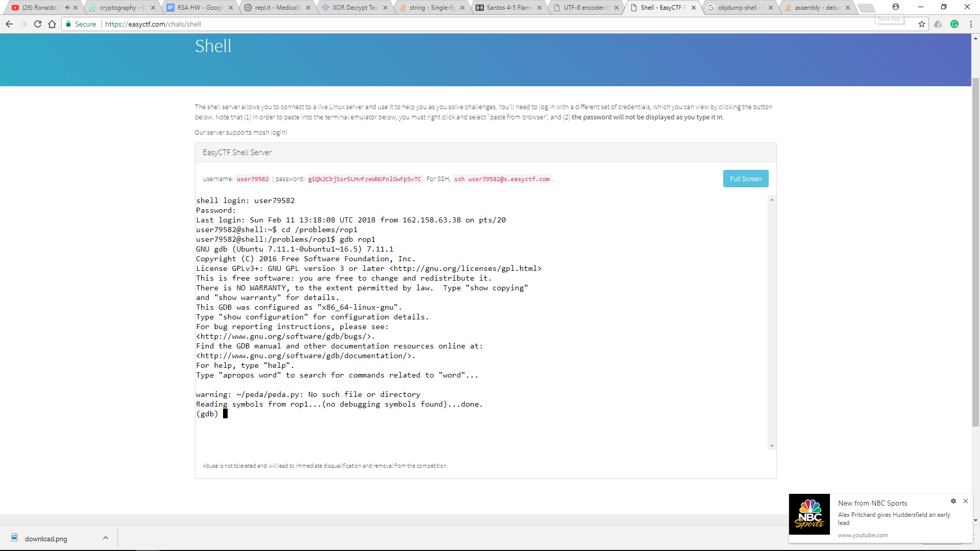Switch to the repl.it MedicalB tab
Viewport: 980px width, 551px height.
click(x=278, y=8)
